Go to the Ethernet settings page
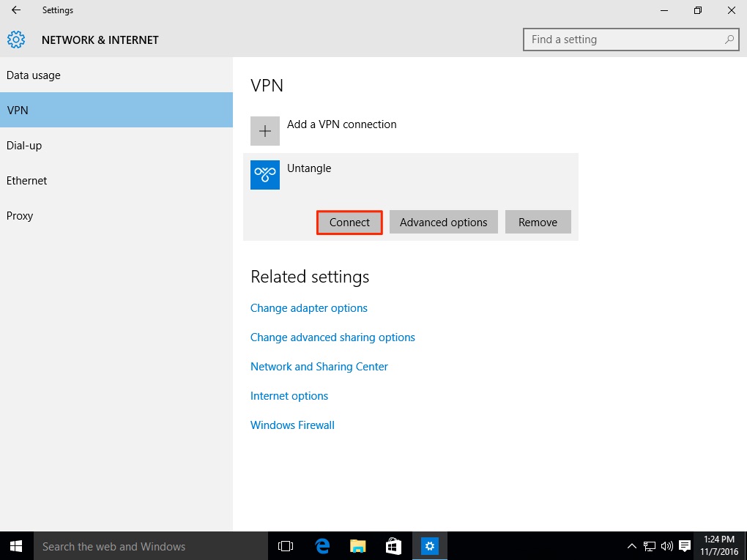 [27, 181]
